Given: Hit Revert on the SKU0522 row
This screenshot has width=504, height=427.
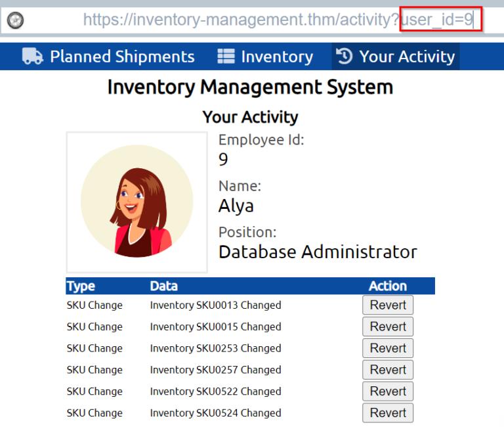Looking at the screenshot, I should [388, 392].
